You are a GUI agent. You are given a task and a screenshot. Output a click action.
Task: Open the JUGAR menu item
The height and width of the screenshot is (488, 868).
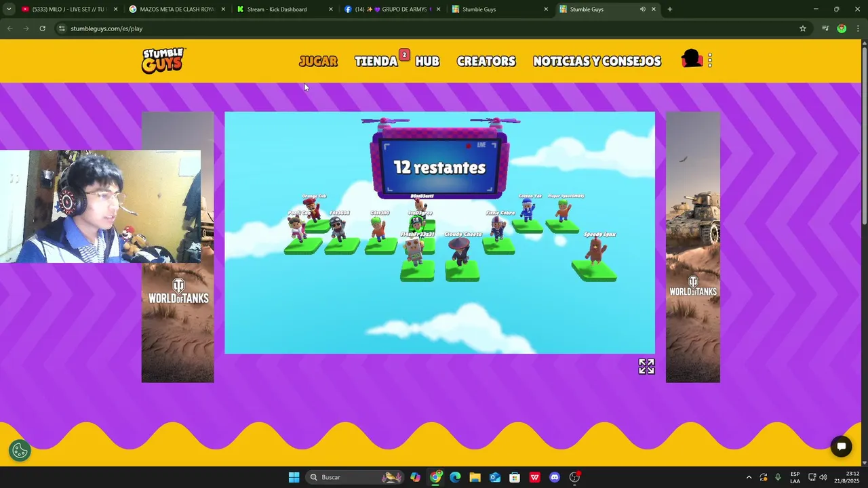point(318,61)
